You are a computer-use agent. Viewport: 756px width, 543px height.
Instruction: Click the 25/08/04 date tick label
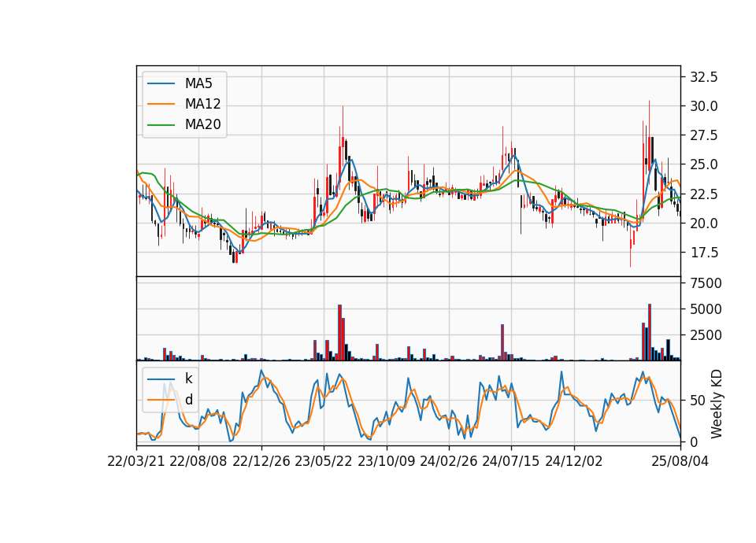(680, 461)
